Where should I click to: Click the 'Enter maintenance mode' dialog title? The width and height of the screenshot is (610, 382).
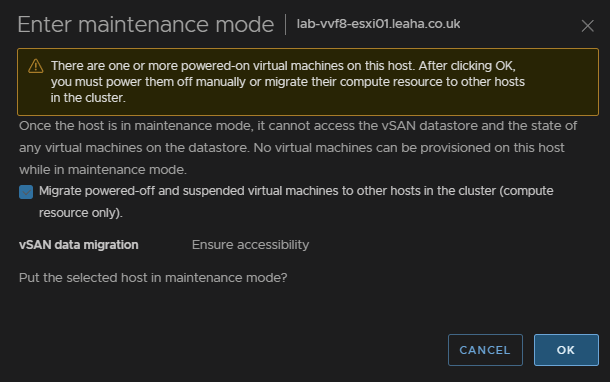(x=146, y=25)
